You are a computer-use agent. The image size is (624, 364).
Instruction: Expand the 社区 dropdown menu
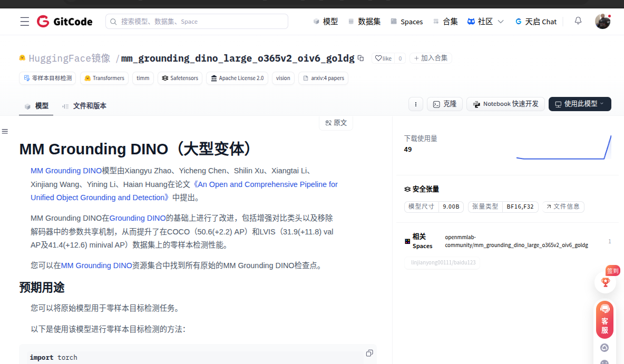[485, 22]
